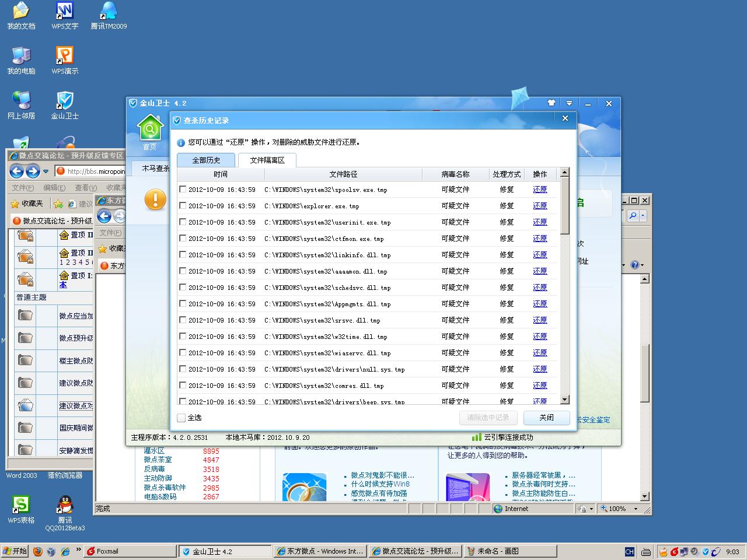This screenshot has height=560, width=747.
Task: Check the box for ctfmon.exe.tmp row
Action: point(183,238)
